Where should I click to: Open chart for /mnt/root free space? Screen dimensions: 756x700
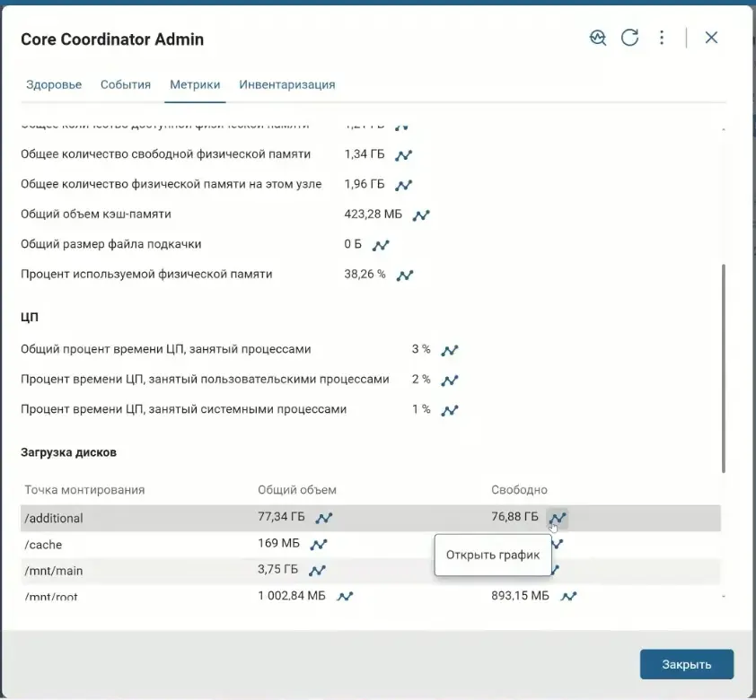pyautogui.click(x=568, y=595)
